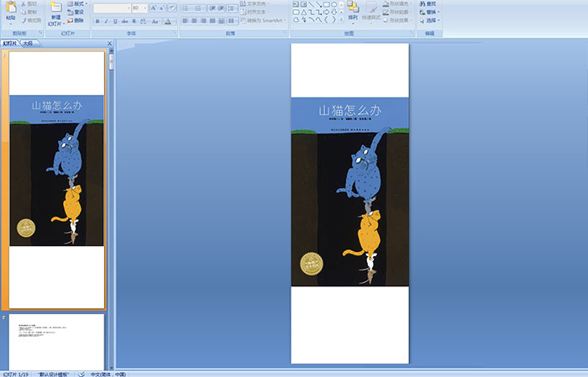Click Shape Fill (形状填充)
Screen dimensions: 588x377
(x=397, y=3)
